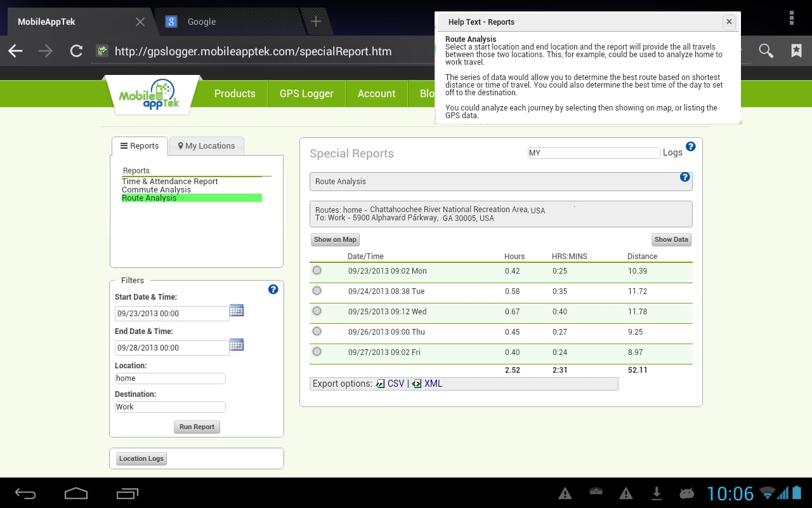Export the report as XML link
Viewport: 812px width, 508px height.
point(433,384)
